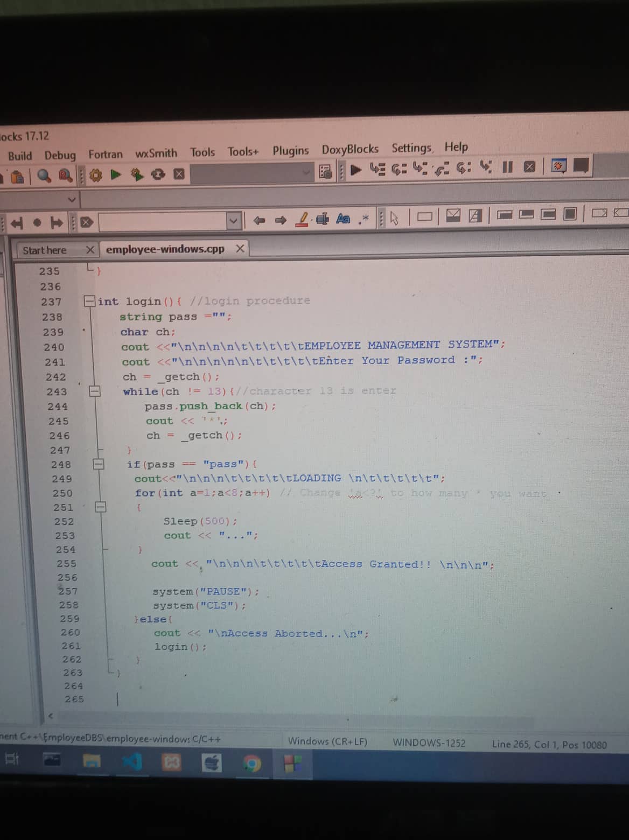Click the Rebuild icon
Screen dimensions: 629x840
[158, 174]
